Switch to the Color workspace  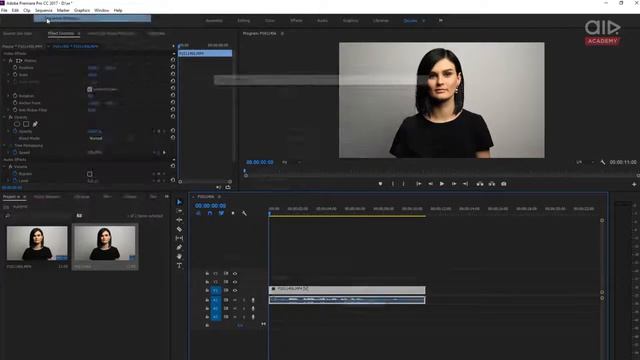click(x=270, y=20)
